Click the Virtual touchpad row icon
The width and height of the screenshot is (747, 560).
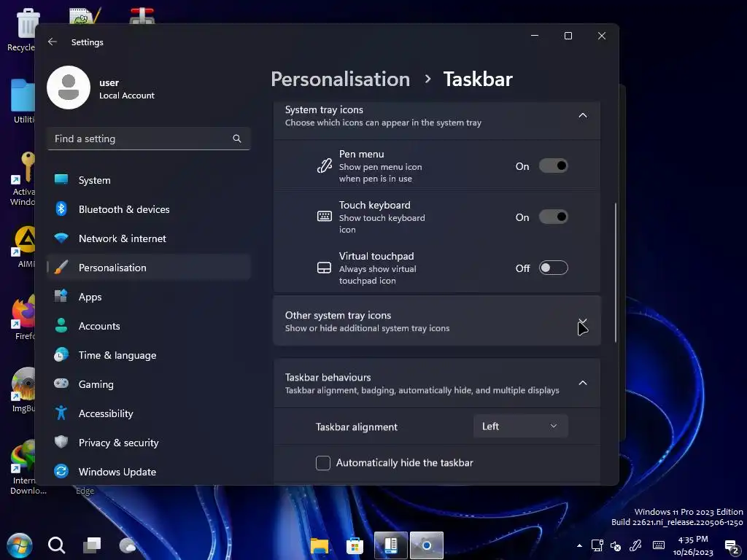click(x=325, y=268)
